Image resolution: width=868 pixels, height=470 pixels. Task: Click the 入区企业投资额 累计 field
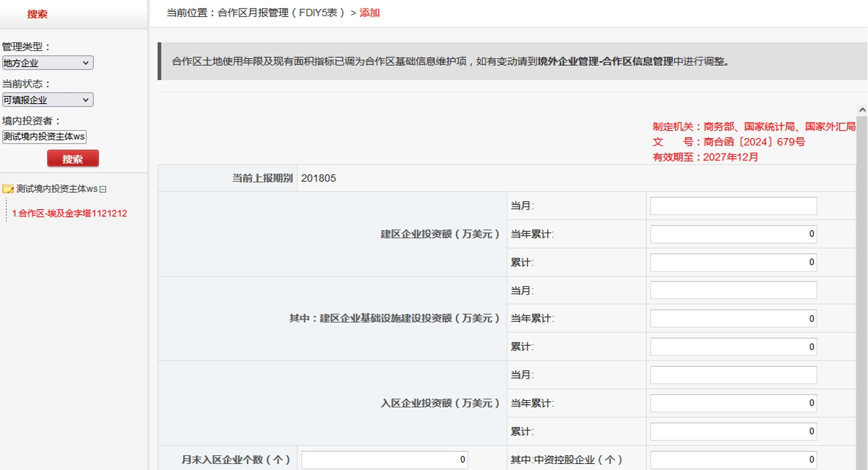[733, 431]
